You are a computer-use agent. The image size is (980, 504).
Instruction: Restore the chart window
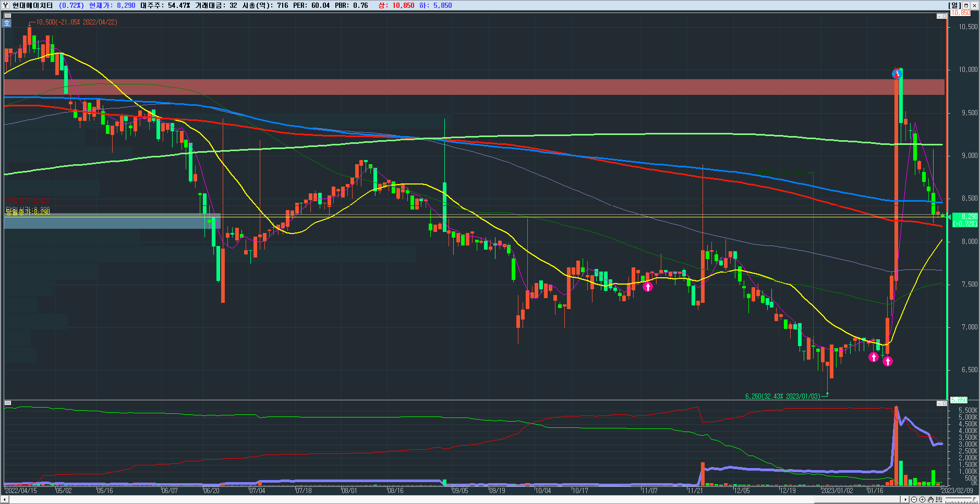click(966, 5)
